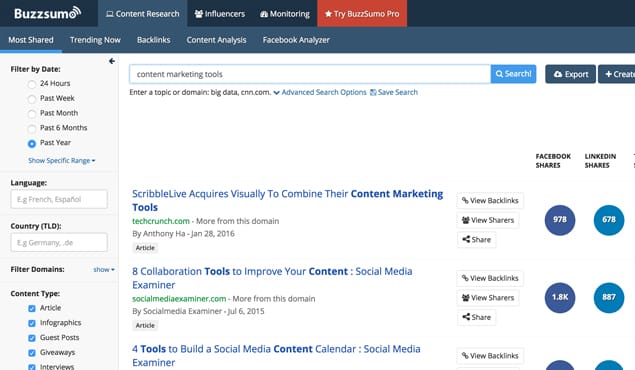
Task: Open the ScribbleLive Acquires Visually article title
Action: coord(288,200)
